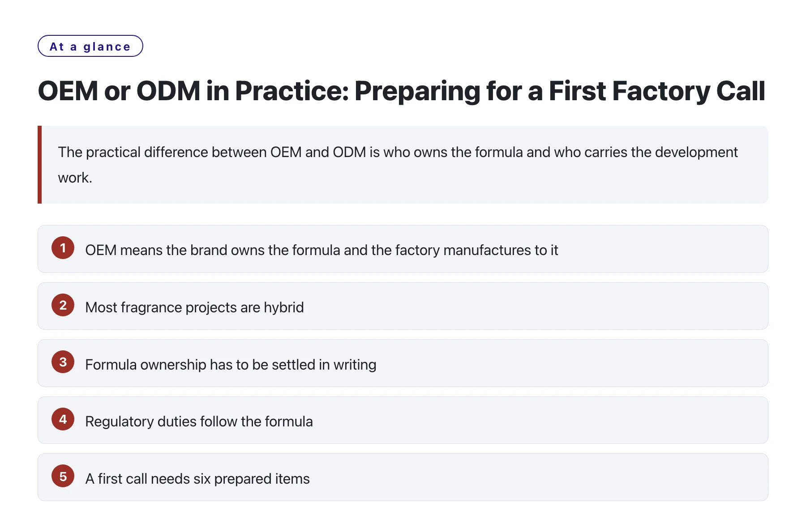Click the red number 4 badge
Viewport: 806px width, 532px height.
point(63,419)
